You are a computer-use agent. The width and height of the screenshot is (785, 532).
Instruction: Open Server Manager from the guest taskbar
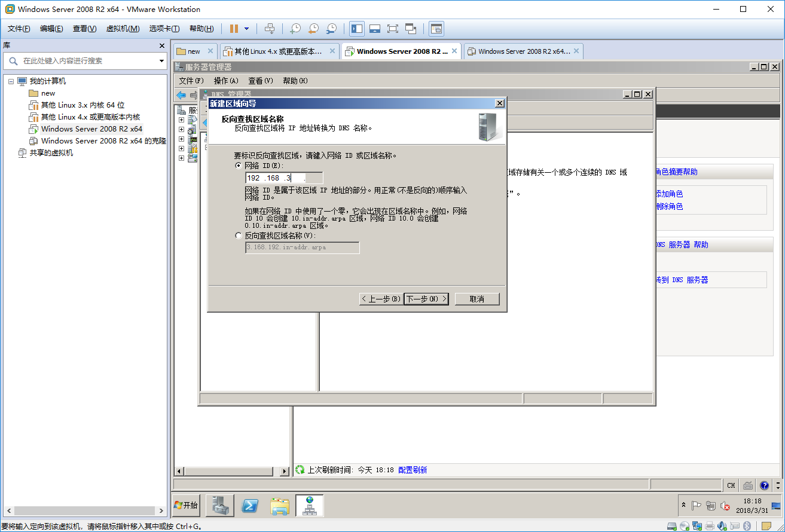click(x=219, y=505)
